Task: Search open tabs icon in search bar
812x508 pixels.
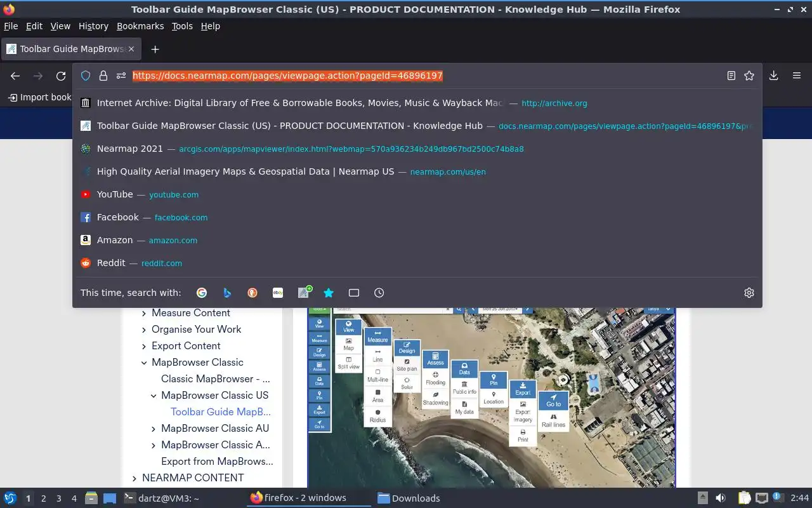Action: coord(354,293)
